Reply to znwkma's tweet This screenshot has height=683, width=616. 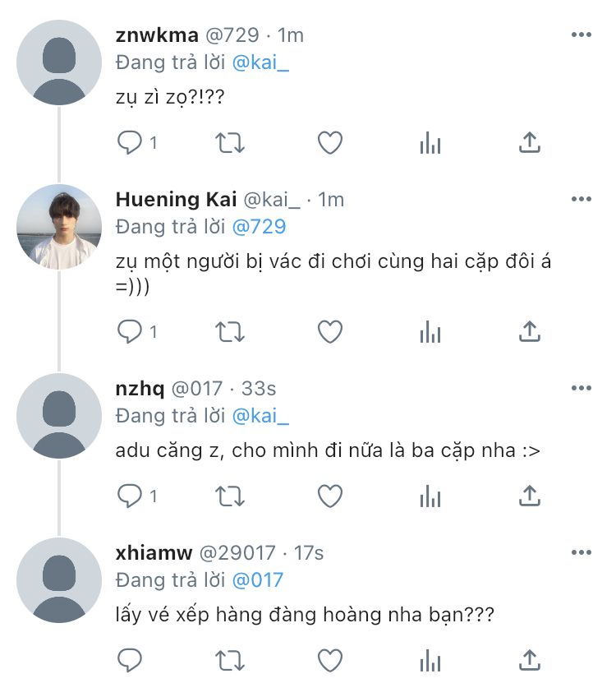130,144
